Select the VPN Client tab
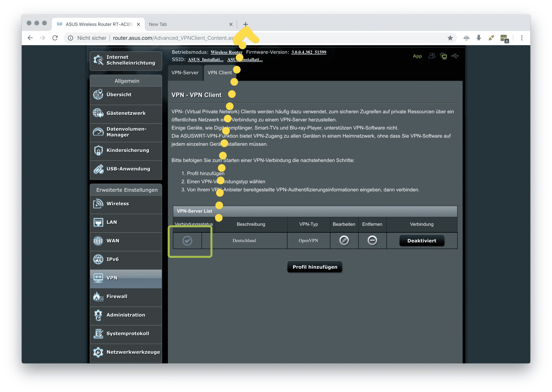 220,73
